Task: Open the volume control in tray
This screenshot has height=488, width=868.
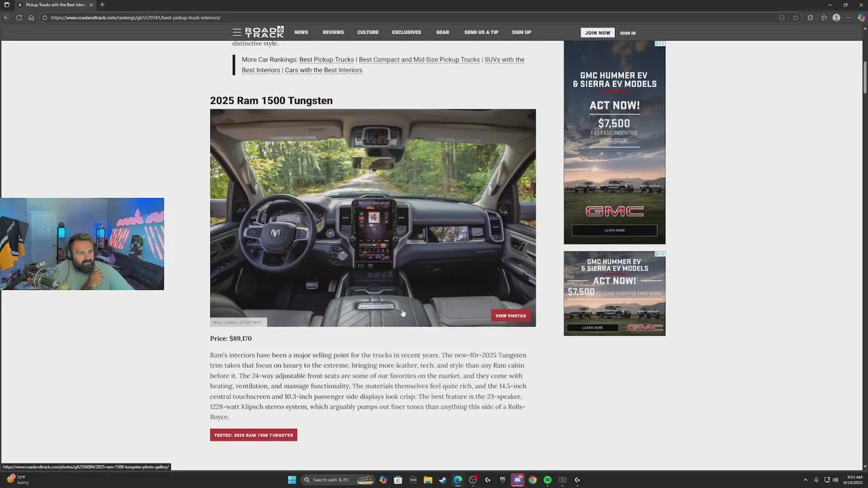Action: 835,480
